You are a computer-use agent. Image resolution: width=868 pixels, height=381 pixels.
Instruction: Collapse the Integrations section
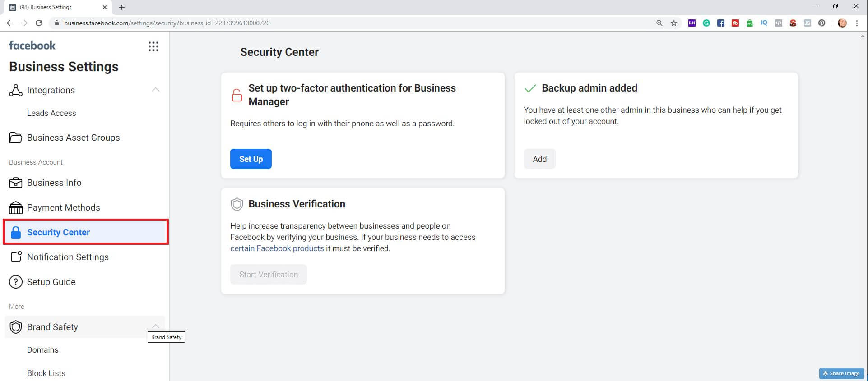[156, 90]
